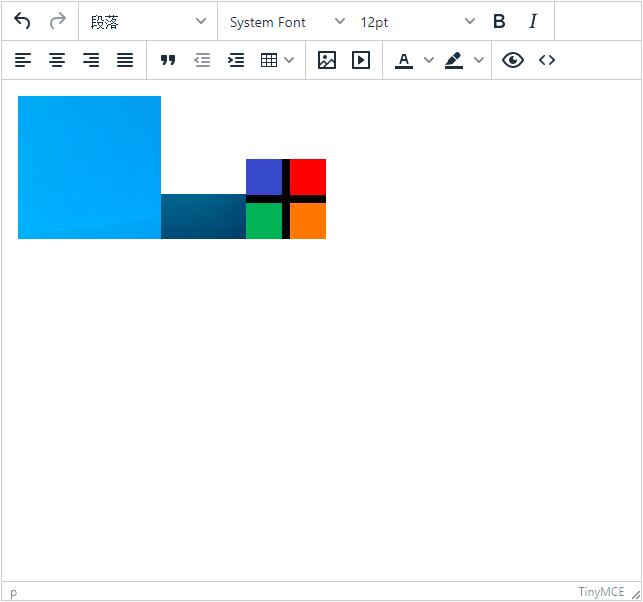Open the 段落 block format dropdown
The height and width of the screenshot is (602, 643).
tap(148, 21)
